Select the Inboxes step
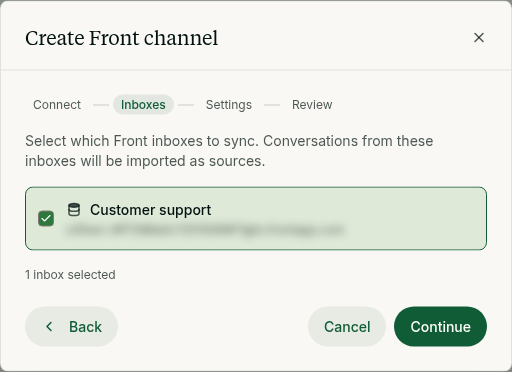This screenshot has width=512, height=372. (x=143, y=105)
